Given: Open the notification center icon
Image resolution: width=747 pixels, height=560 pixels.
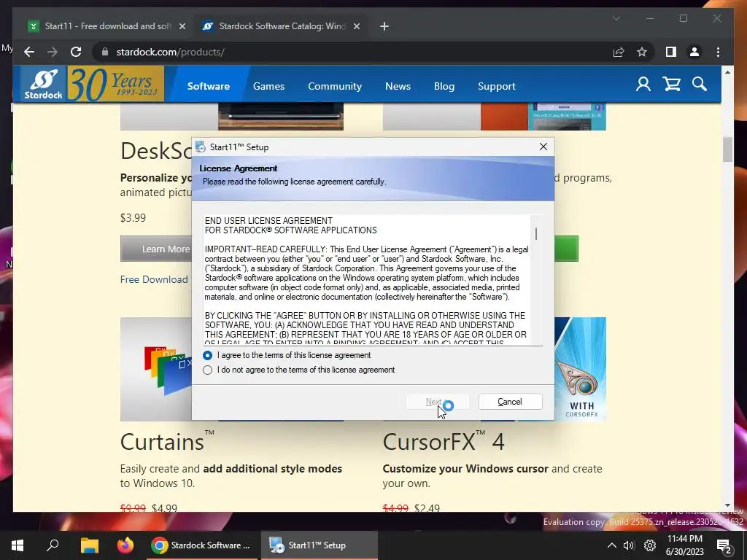Looking at the screenshot, I should tap(724, 546).
